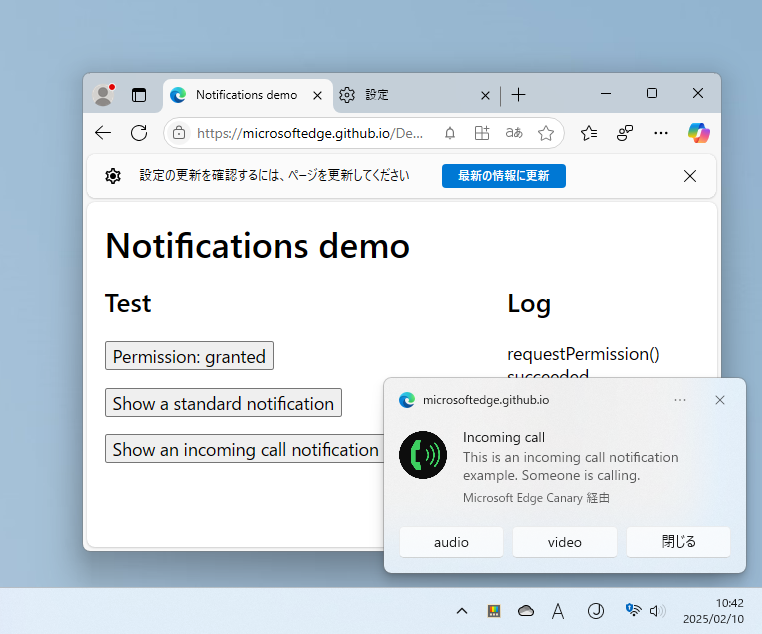
Task: Open the Copilot sidebar icon
Action: (699, 133)
